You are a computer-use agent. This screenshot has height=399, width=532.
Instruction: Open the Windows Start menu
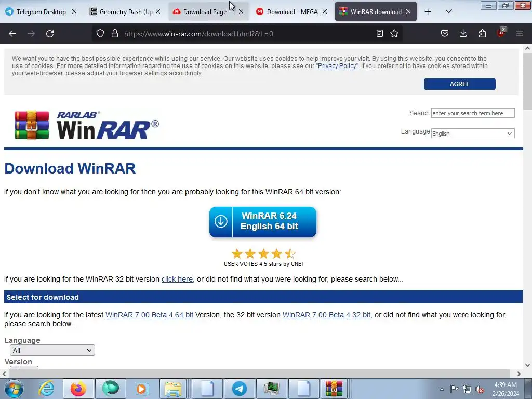(x=14, y=389)
